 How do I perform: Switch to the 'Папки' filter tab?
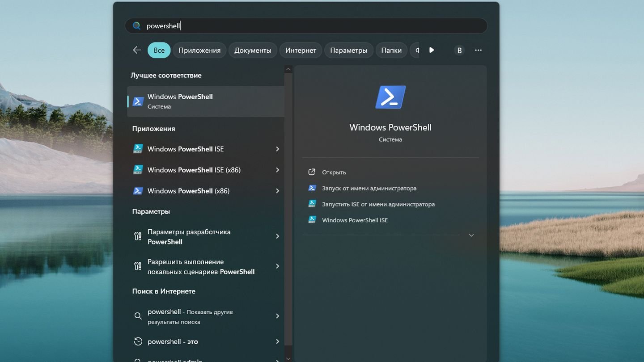[391, 50]
